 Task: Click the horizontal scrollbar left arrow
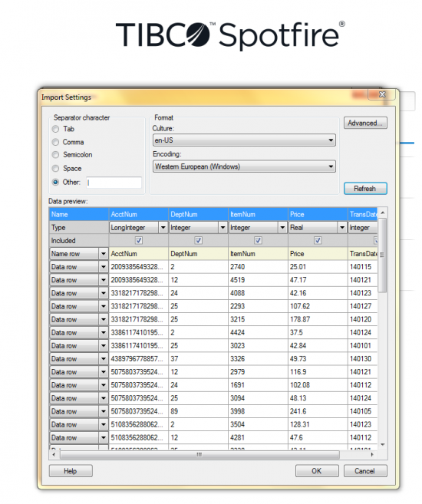click(54, 454)
